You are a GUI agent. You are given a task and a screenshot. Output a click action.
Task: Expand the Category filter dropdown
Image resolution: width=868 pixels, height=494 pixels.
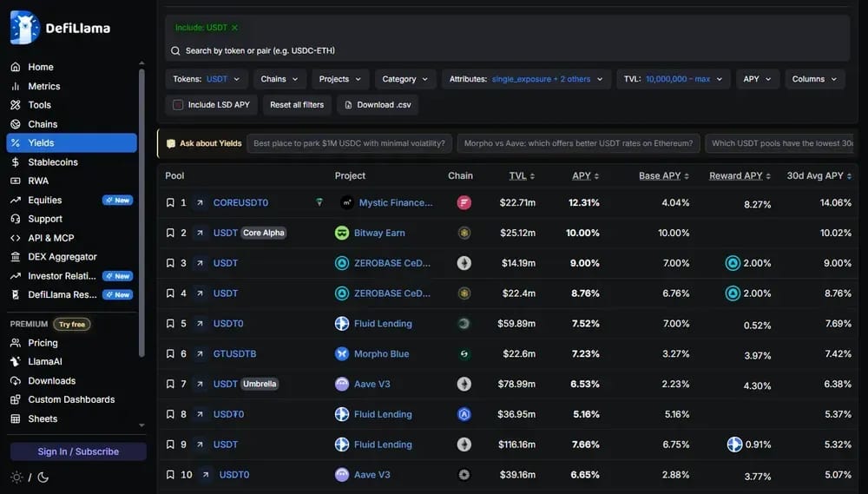pos(405,79)
